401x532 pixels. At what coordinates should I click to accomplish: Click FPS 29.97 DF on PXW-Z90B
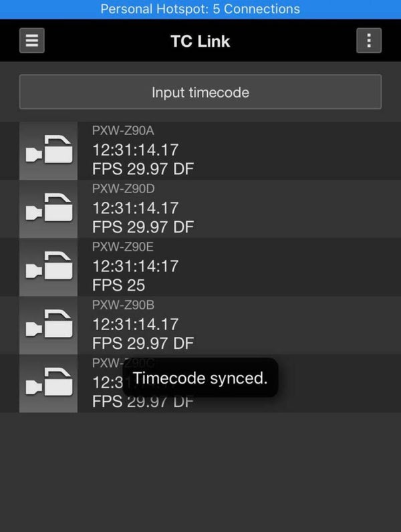coord(143,343)
